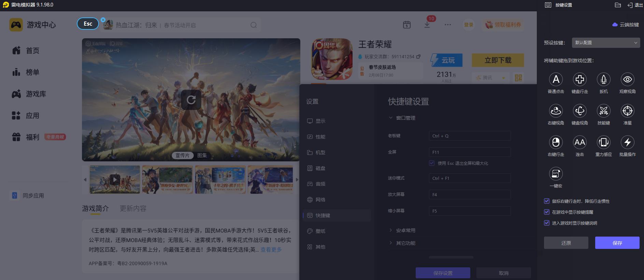Open 音频 settings category
644x280 pixels.
[337, 184]
